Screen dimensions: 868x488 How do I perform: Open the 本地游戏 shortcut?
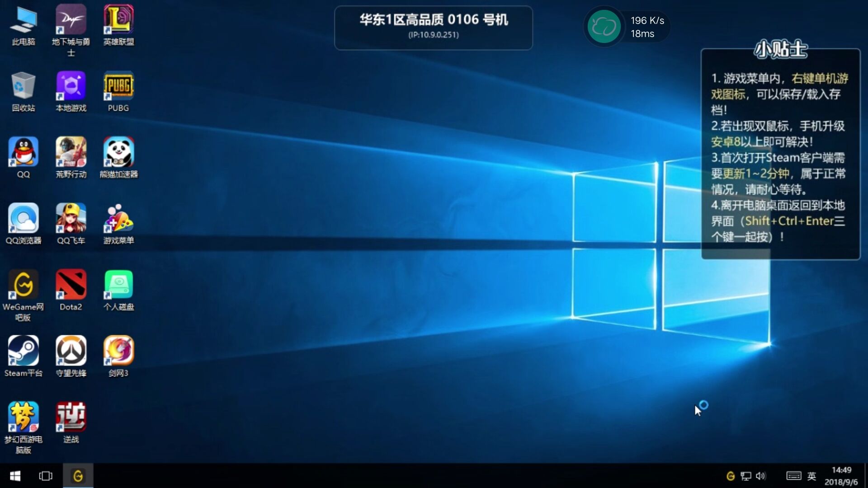(71, 92)
